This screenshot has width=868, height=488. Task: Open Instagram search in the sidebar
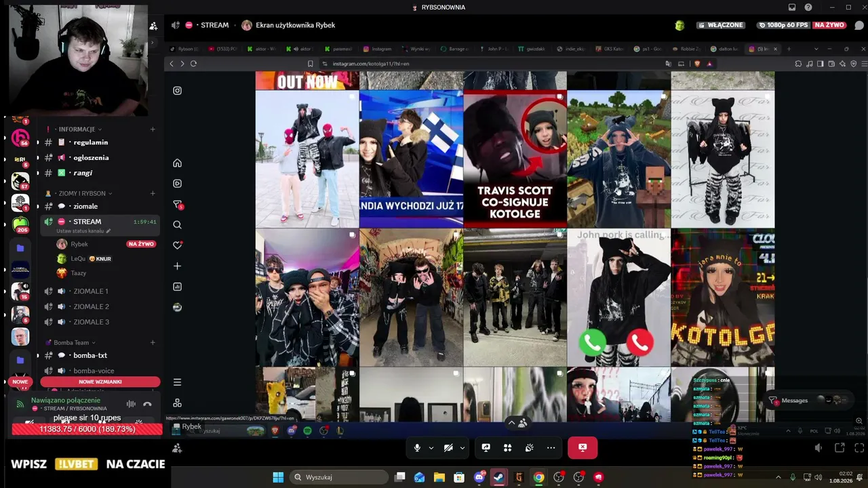[x=177, y=224]
